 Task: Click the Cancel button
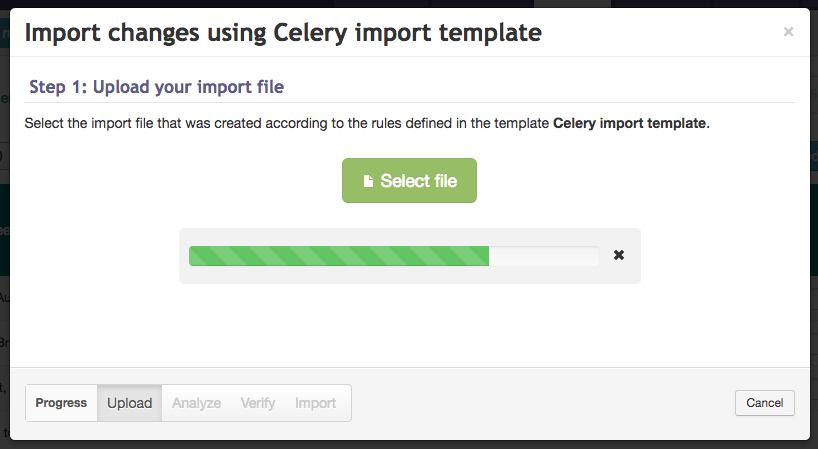click(x=765, y=403)
